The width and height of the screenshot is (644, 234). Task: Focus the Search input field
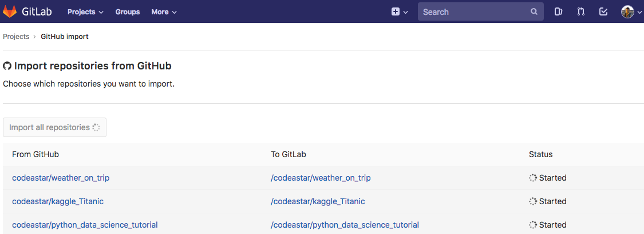click(474, 11)
